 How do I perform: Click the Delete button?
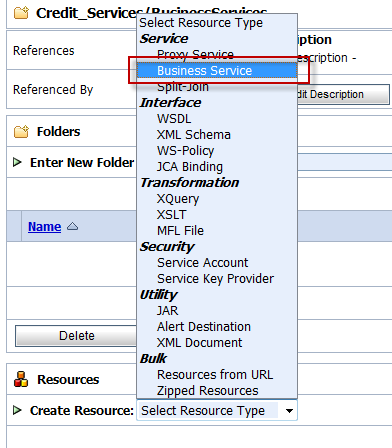(77, 336)
